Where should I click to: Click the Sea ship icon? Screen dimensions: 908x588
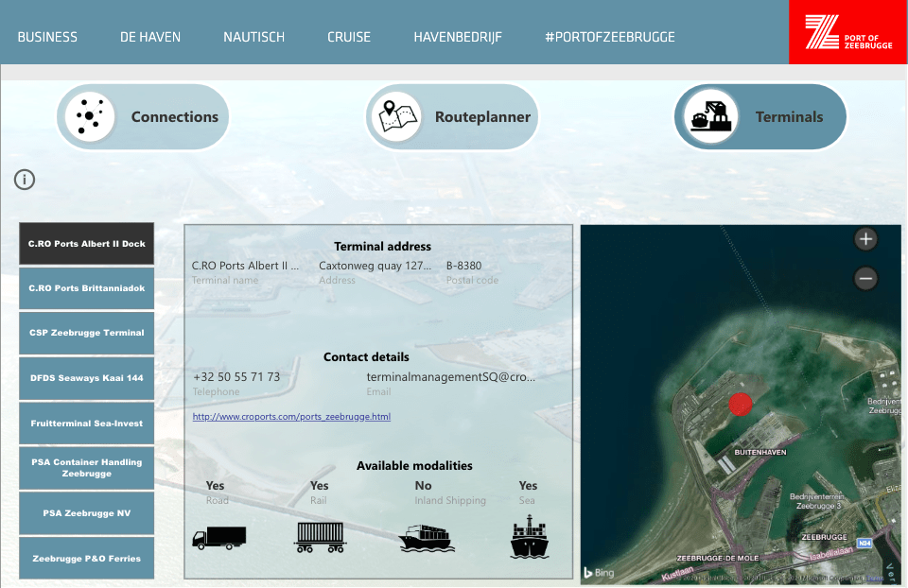530,538
